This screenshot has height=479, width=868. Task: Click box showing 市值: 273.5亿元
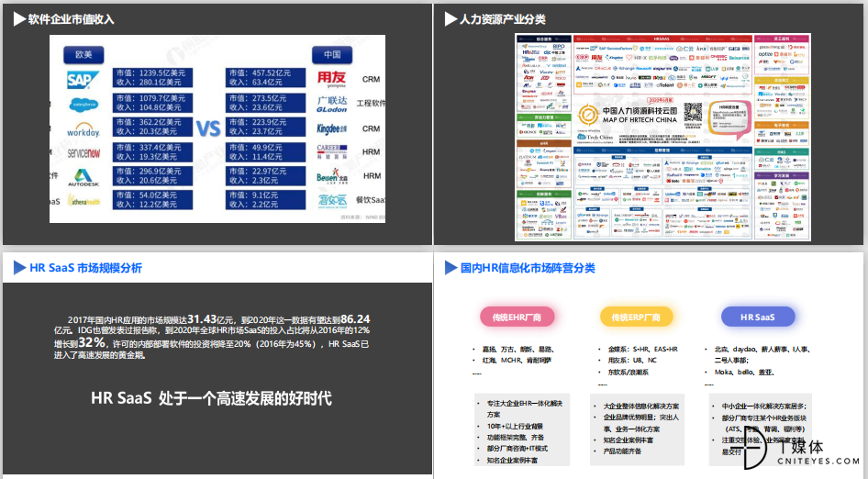(266, 103)
